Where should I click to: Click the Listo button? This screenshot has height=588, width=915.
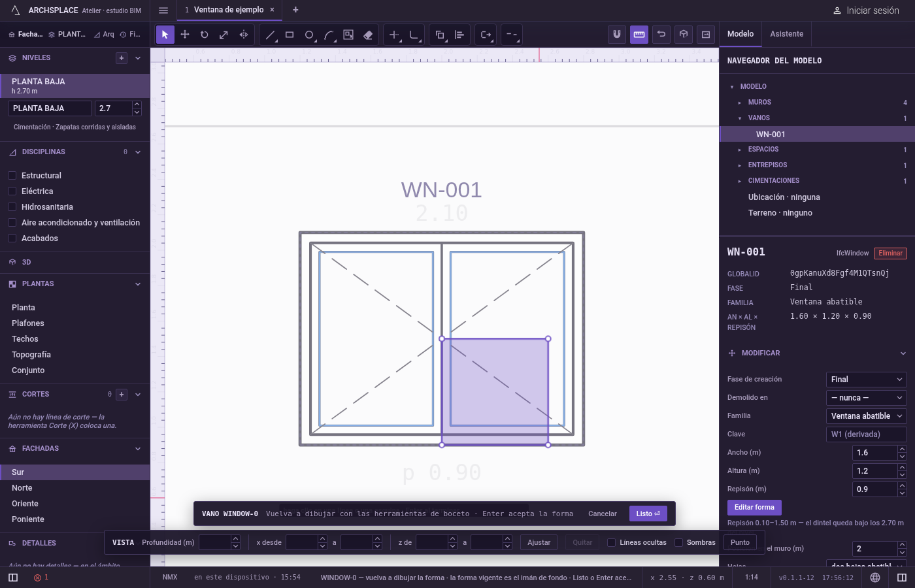click(648, 514)
